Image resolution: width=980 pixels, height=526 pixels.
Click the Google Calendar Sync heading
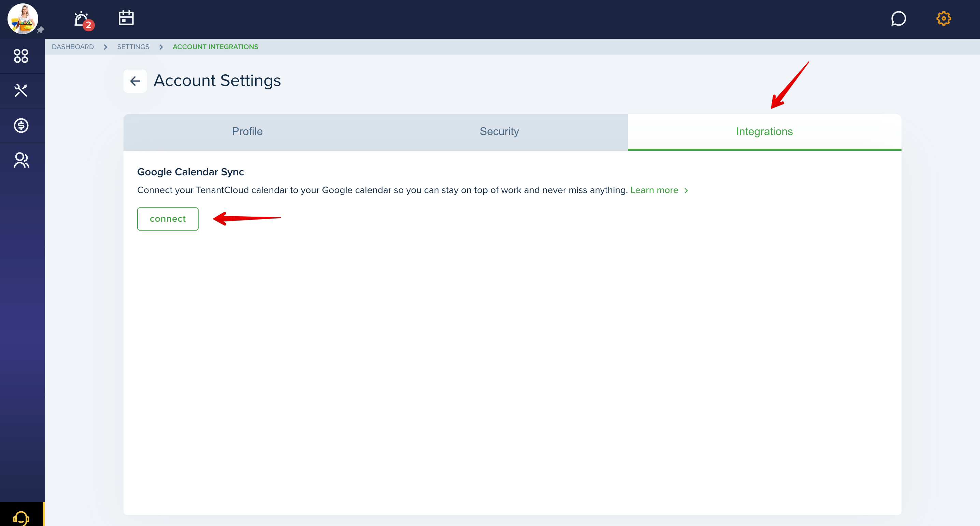tap(191, 172)
